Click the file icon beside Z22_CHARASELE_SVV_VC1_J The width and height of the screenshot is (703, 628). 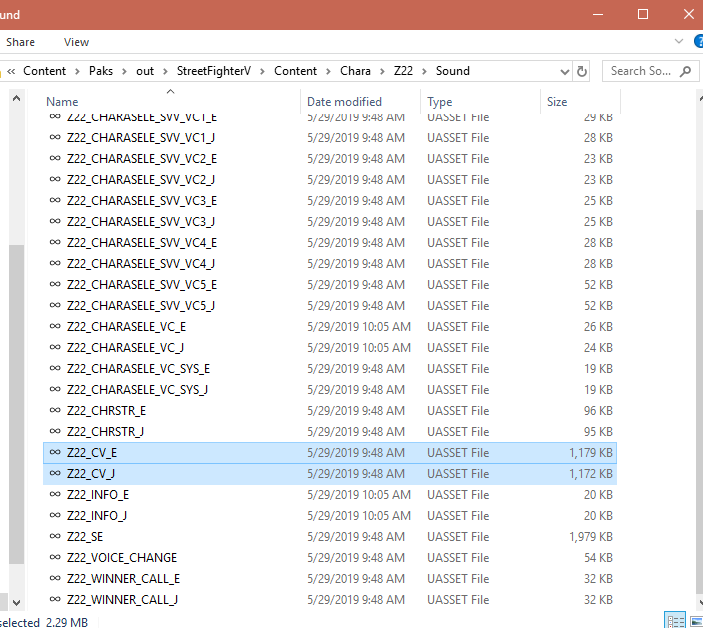pyautogui.click(x=55, y=137)
